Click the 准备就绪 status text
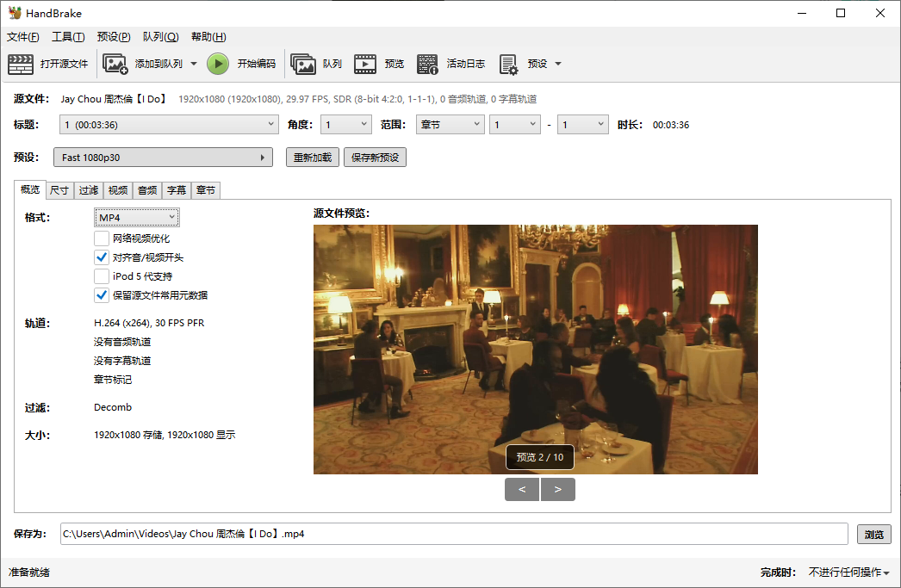The image size is (901, 588). tap(28, 572)
